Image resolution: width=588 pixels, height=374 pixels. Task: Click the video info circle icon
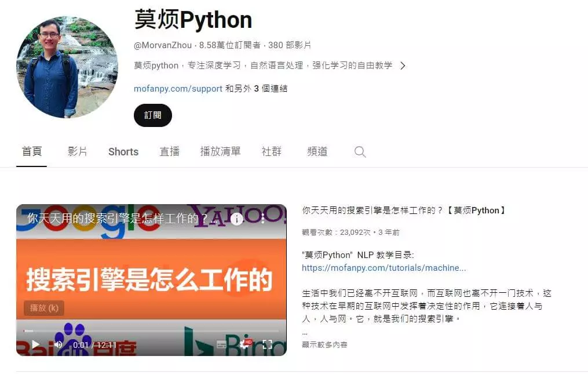click(x=236, y=219)
